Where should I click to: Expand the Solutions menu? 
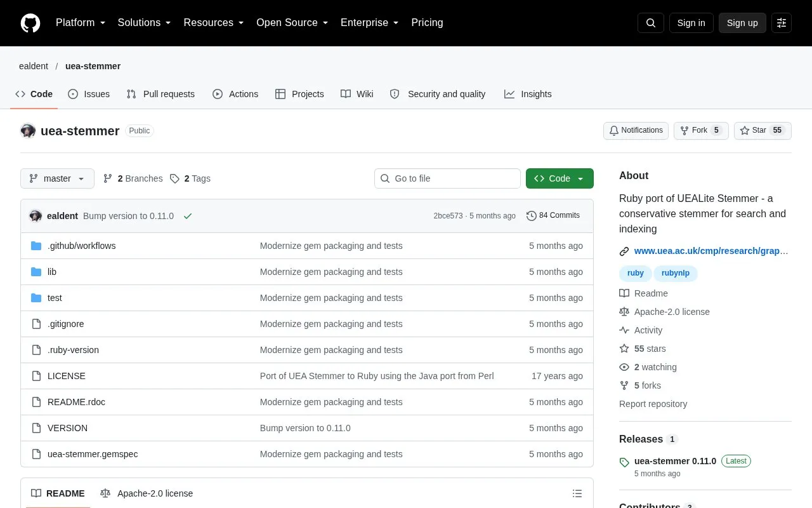(145, 23)
